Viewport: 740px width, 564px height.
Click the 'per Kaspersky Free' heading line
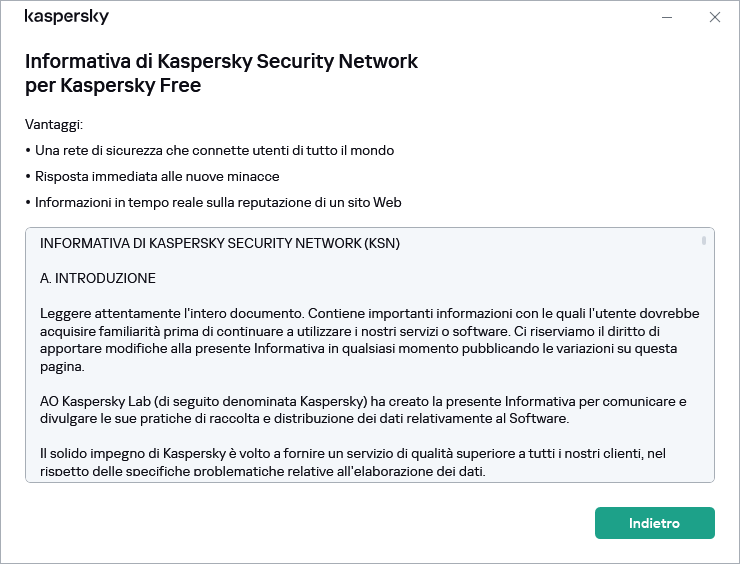(x=113, y=85)
